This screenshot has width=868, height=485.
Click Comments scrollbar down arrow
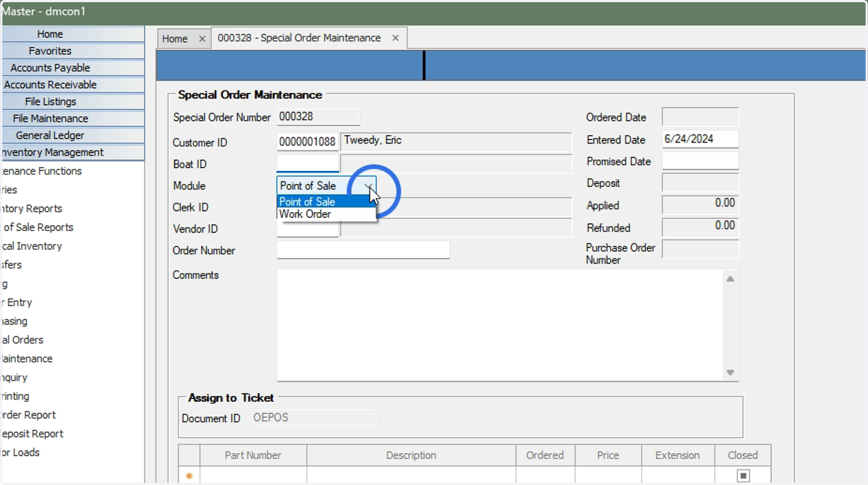click(731, 373)
